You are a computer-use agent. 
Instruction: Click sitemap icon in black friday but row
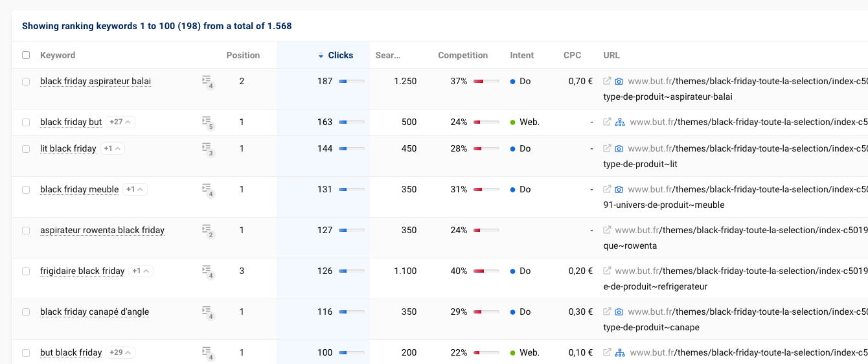(x=620, y=122)
